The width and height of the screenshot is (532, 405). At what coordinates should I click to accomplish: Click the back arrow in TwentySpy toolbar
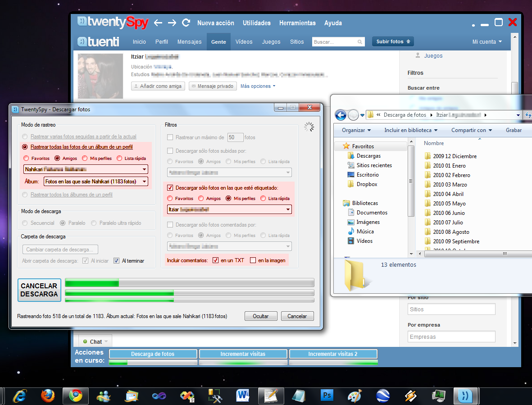(x=158, y=23)
